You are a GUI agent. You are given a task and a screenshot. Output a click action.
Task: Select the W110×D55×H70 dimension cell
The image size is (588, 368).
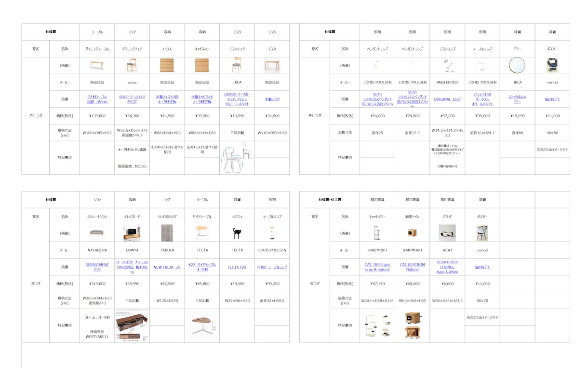tap(272, 133)
